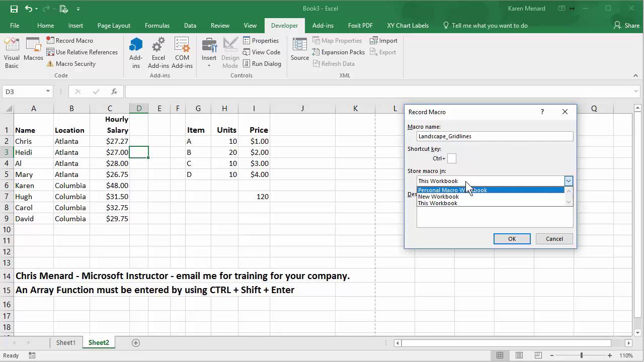
Task: Toggle Use Relative References
Action: click(82, 52)
